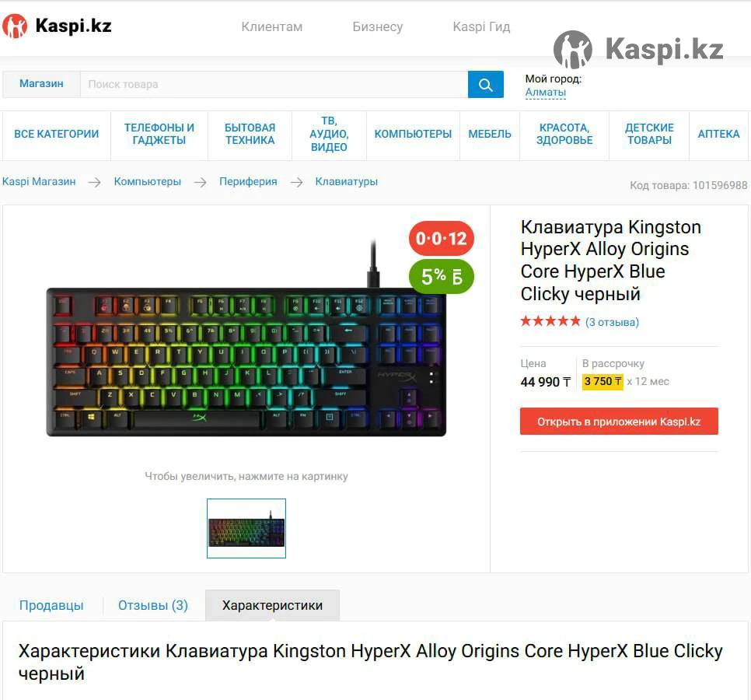Open the КОМПЬЮТЕРЫ category
Screen dimensions: 751x700
[413, 134]
